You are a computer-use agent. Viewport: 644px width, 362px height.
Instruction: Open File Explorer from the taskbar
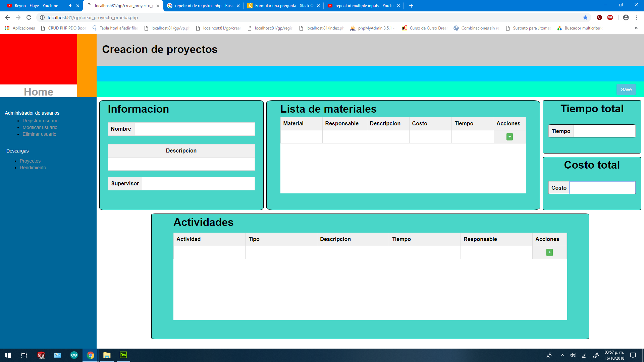pyautogui.click(x=107, y=355)
